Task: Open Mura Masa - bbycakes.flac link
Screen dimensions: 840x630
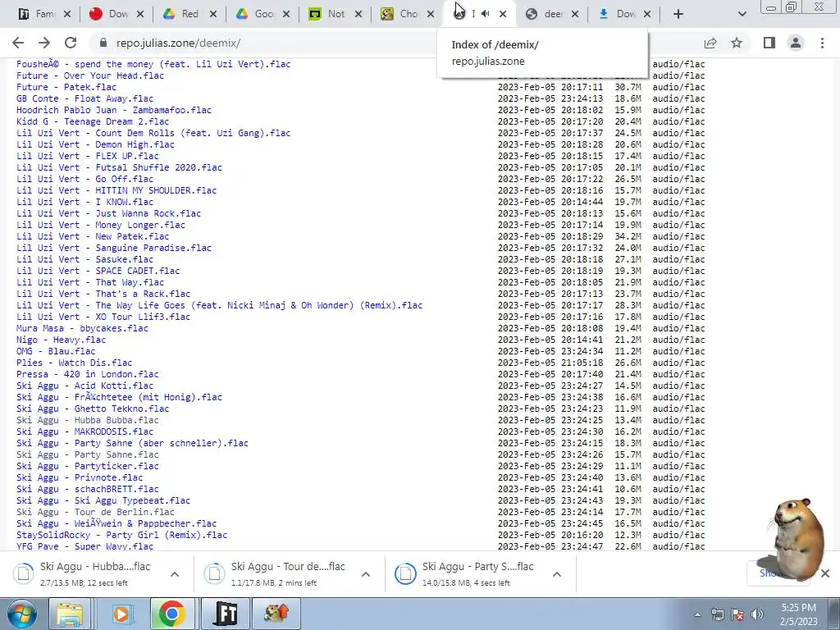Action: tap(82, 328)
